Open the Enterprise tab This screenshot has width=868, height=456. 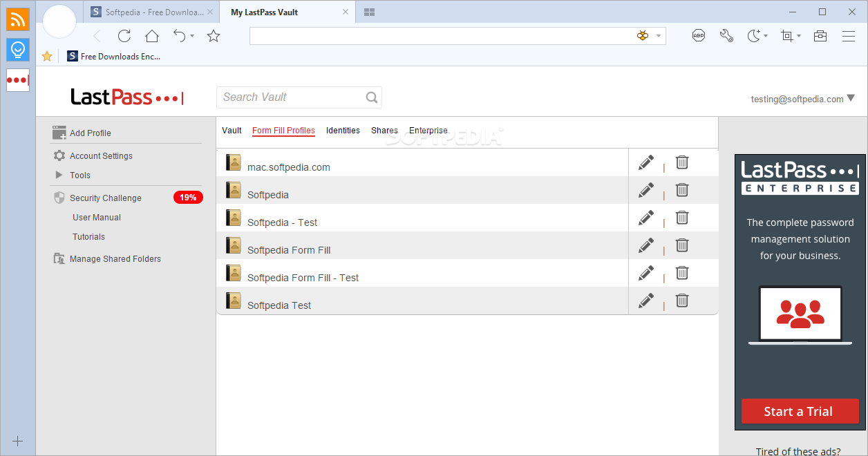click(428, 130)
